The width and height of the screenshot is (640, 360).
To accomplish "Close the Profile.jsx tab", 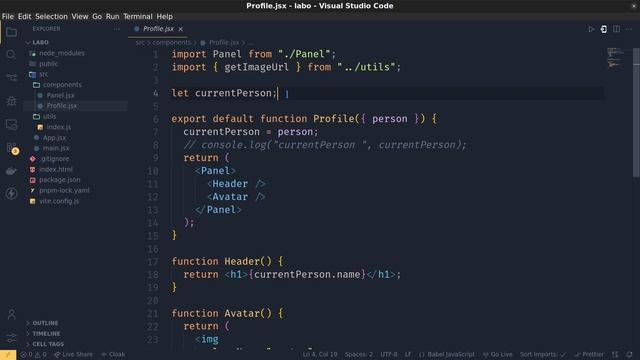I will [180, 29].
